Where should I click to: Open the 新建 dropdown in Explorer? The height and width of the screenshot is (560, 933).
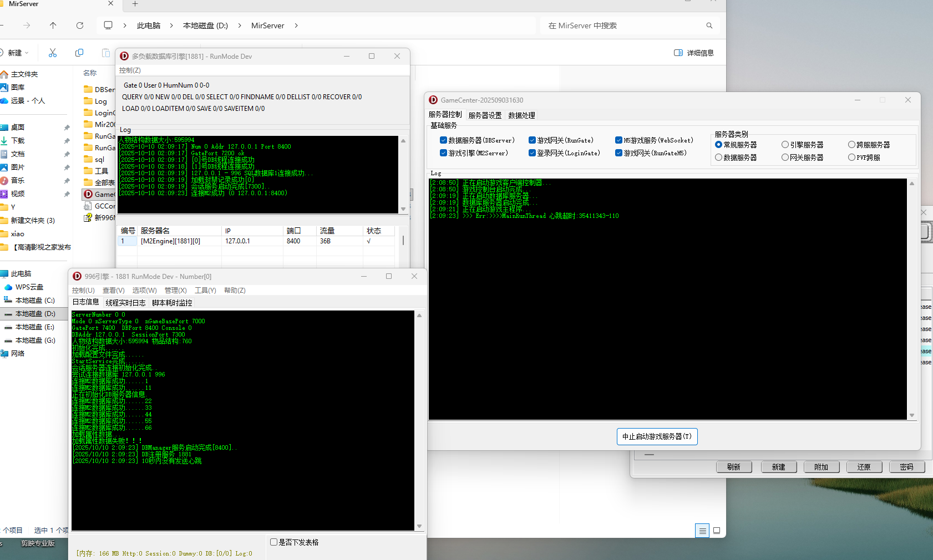point(16,53)
